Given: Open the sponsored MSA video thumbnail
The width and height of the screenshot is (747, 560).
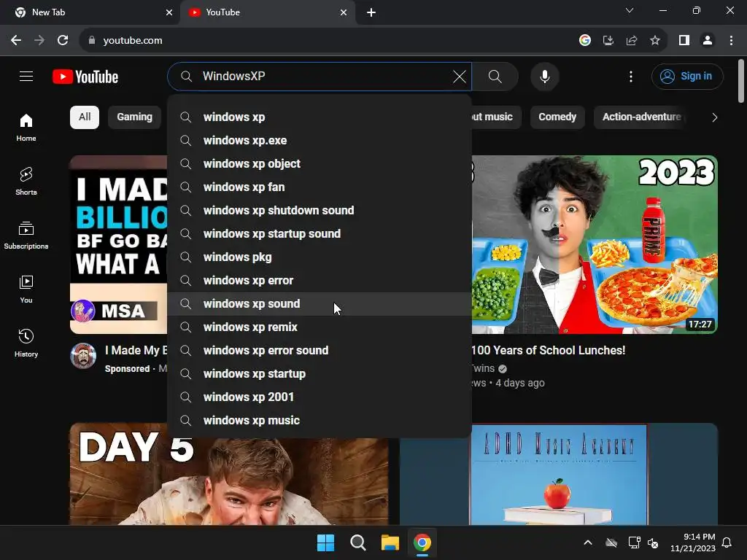Looking at the screenshot, I should pos(119,244).
